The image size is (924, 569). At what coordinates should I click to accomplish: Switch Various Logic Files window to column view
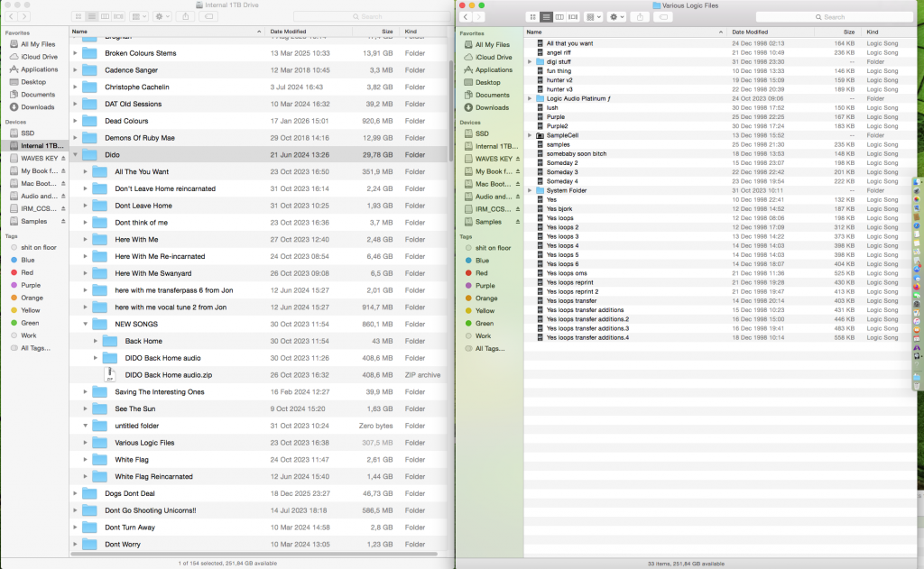click(560, 17)
